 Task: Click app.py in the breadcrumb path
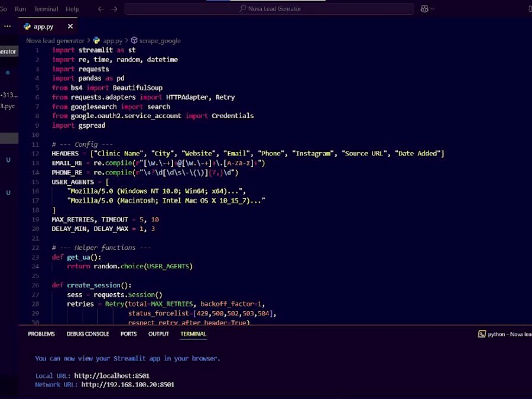click(113, 41)
